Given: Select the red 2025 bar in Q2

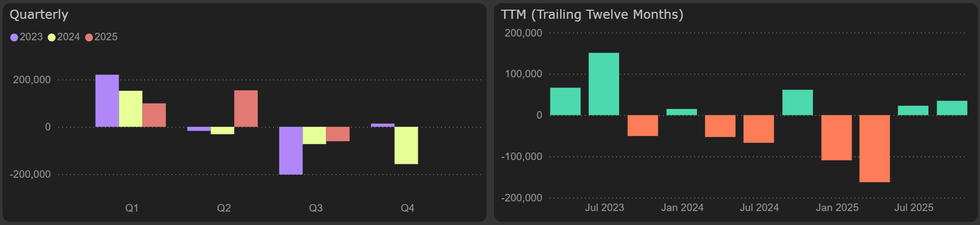Looking at the screenshot, I should tap(245, 108).
